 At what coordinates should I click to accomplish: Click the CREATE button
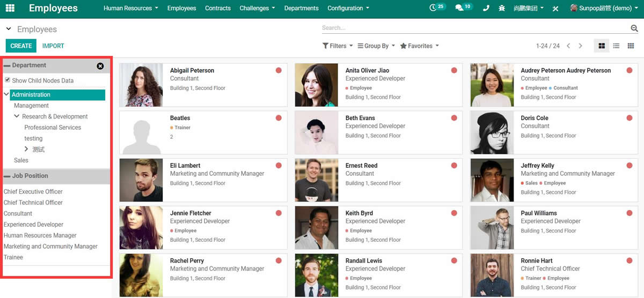coord(21,46)
